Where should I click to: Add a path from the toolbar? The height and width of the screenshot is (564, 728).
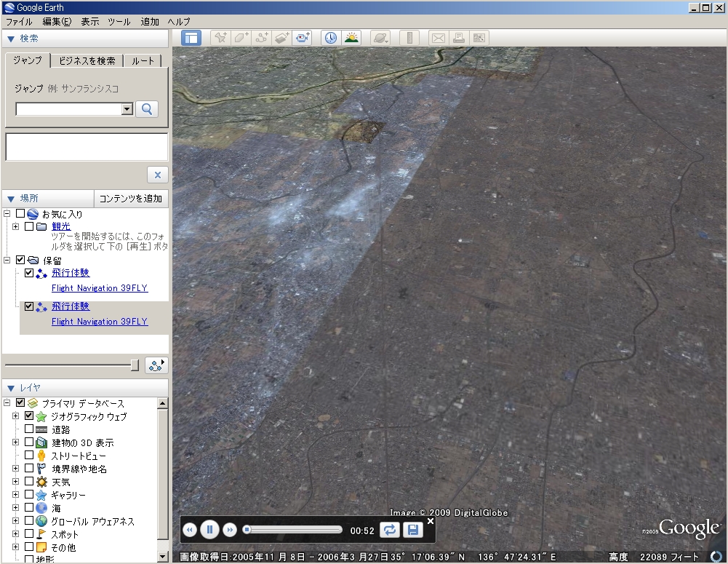click(x=261, y=38)
